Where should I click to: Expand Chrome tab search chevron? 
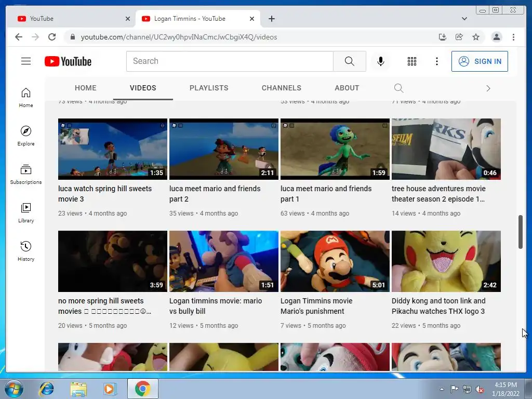[464, 19]
